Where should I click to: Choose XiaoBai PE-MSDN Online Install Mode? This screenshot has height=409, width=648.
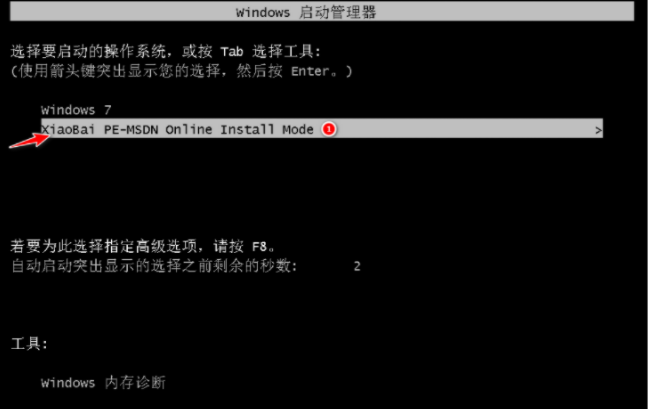point(322,128)
